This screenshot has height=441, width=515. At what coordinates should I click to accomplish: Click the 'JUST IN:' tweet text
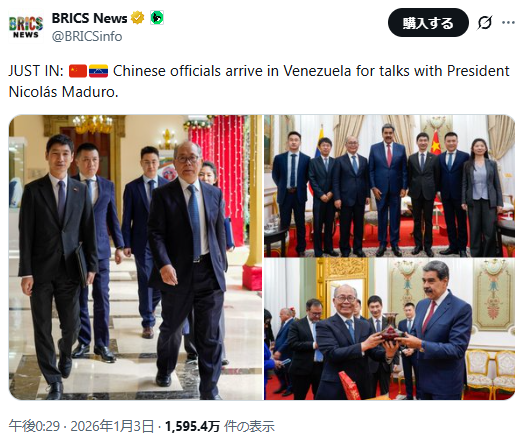point(36,71)
